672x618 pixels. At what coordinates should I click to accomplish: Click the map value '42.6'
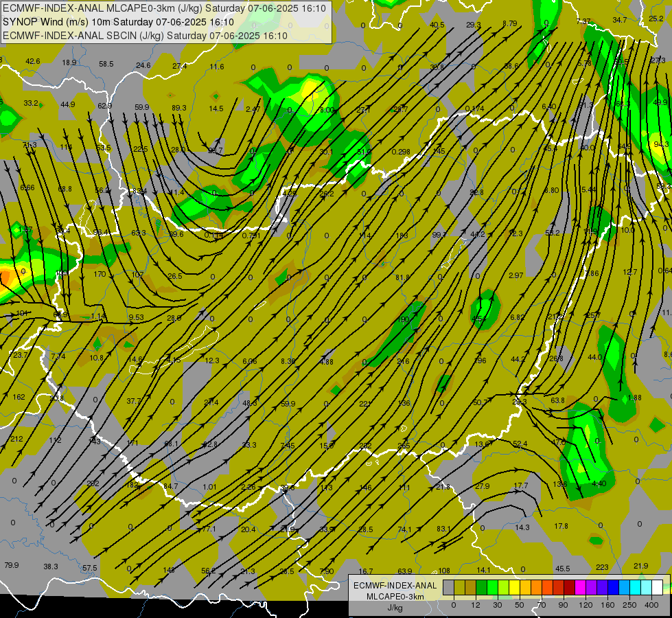tap(32, 61)
